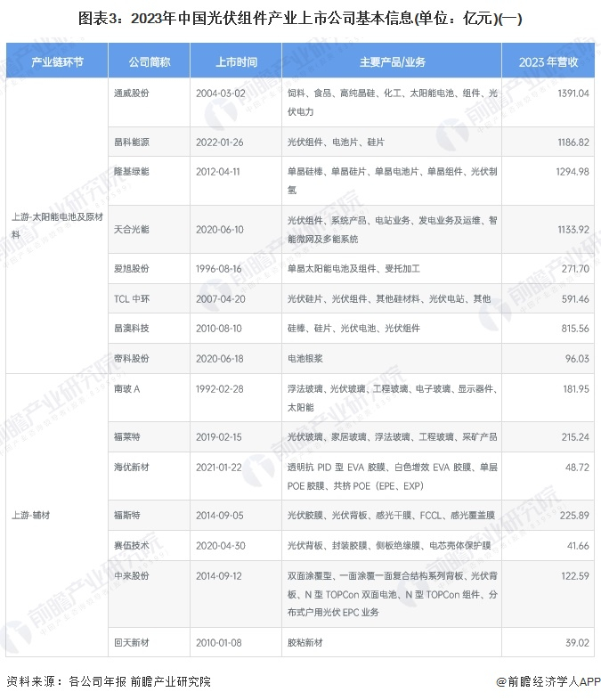Select the company name 回天新材
Screen dimensions: 601x700
[132, 643]
